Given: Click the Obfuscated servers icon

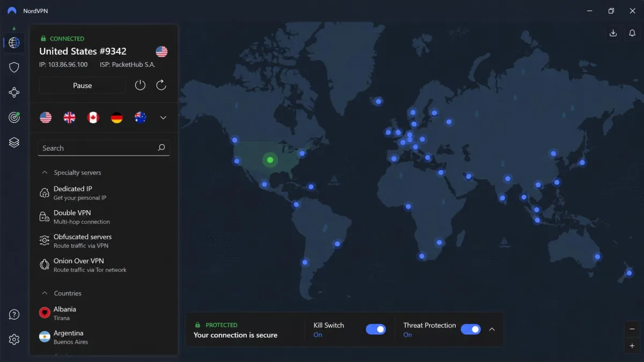Looking at the screenshot, I should pos(45,241).
